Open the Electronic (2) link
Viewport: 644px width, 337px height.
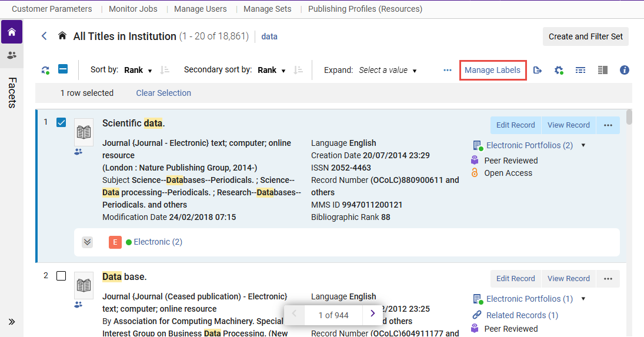click(x=158, y=242)
